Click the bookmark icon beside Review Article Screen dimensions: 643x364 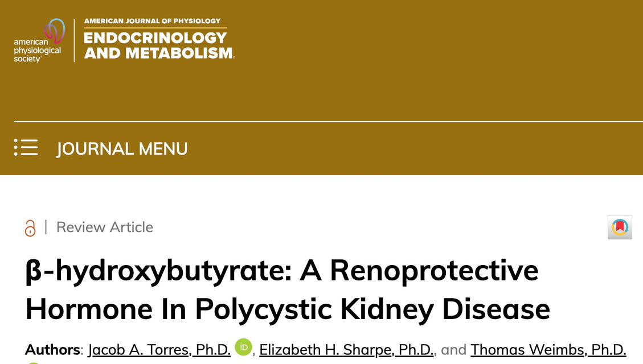pyautogui.click(x=620, y=227)
